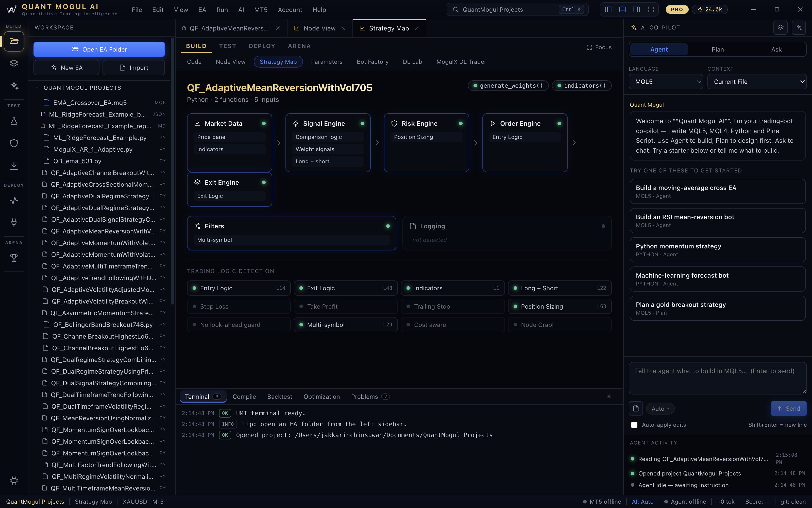The image size is (812, 508).
Task: Switch to the TEST tab
Action: [x=228, y=46]
